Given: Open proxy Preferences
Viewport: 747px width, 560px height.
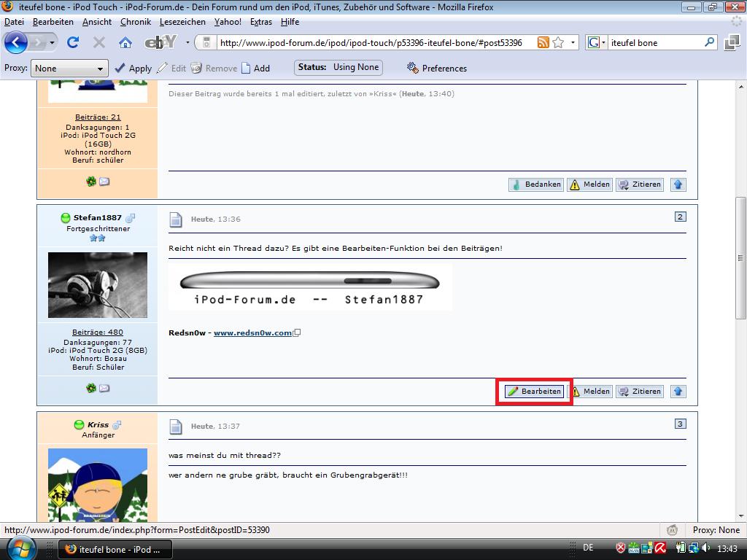Looking at the screenshot, I should [437, 68].
